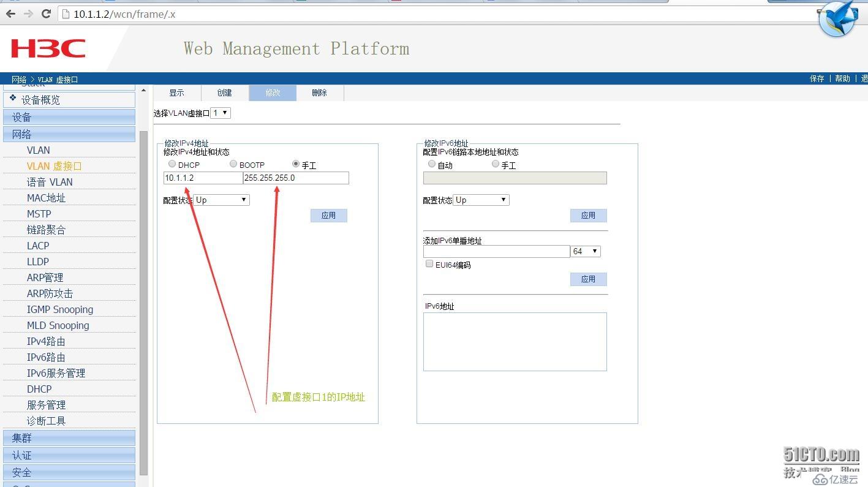868x487 pixels.
Task: Open 诊断工具 in the sidebar
Action: (x=46, y=421)
